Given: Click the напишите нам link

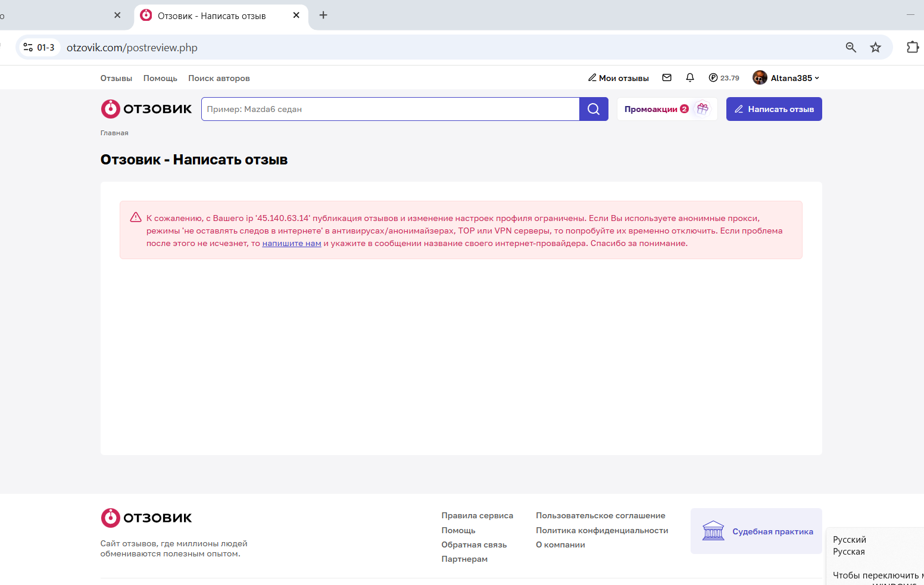Looking at the screenshot, I should pyautogui.click(x=292, y=243).
